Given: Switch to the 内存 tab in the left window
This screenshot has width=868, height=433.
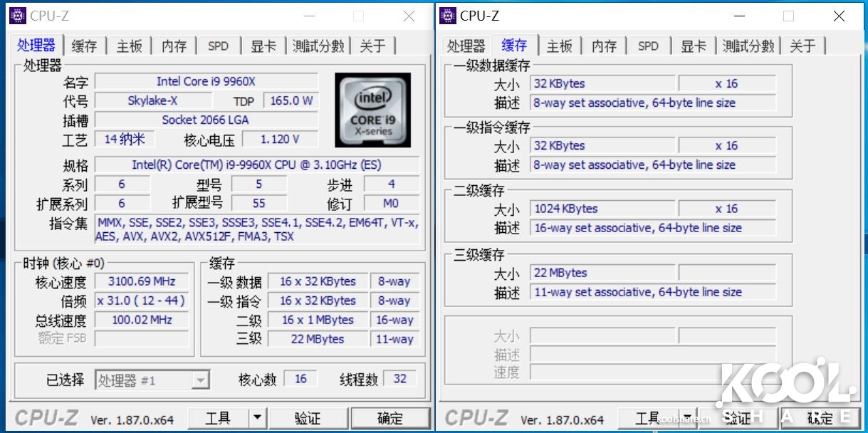Looking at the screenshot, I should 173,45.
